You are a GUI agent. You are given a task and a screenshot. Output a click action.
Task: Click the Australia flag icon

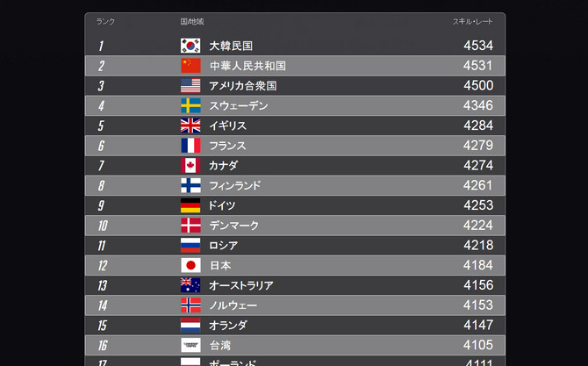[x=190, y=285]
